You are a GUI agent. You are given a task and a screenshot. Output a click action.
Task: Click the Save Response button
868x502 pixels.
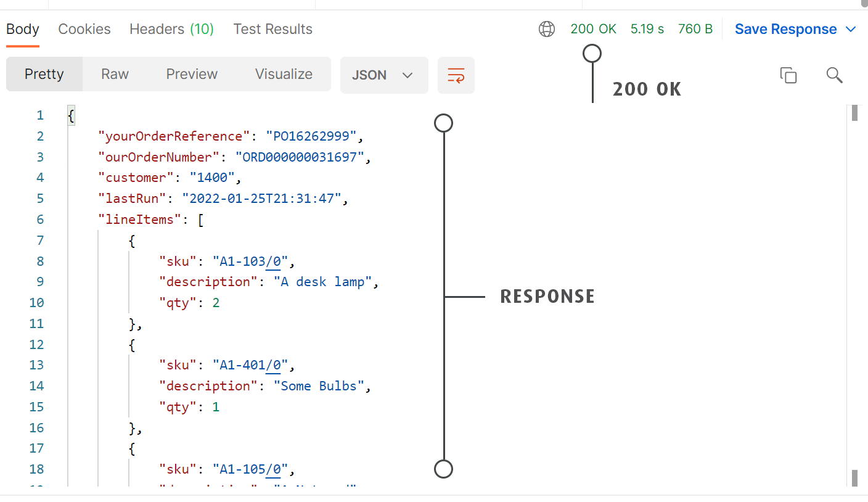[785, 30]
